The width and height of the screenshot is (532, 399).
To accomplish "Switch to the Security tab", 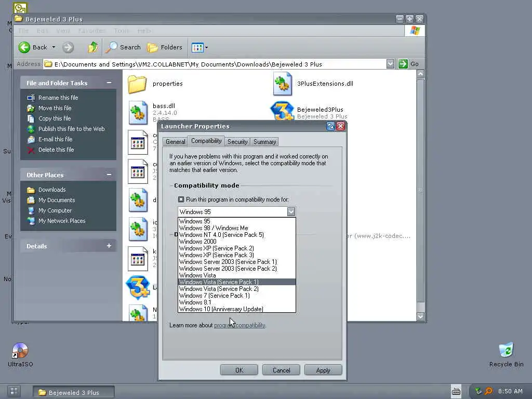I will click(x=237, y=142).
